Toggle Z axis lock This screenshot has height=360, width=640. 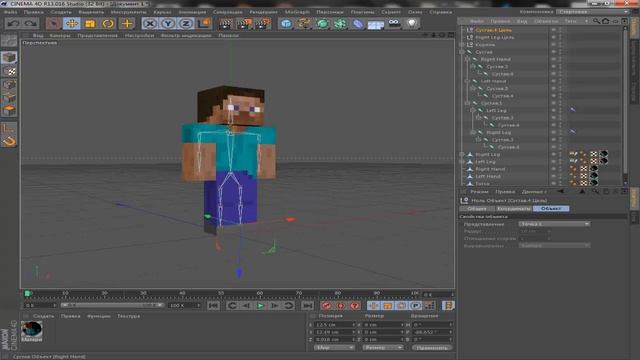[186, 24]
